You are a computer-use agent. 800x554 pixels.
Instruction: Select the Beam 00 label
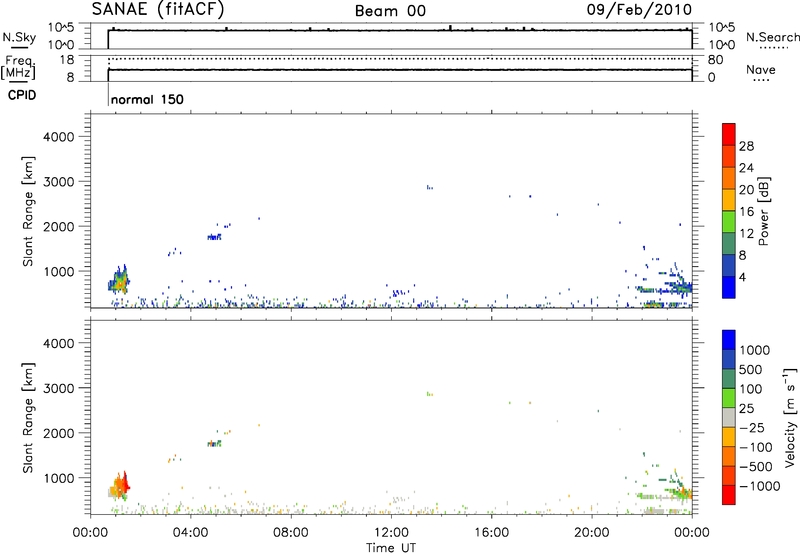(x=390, y=11)
